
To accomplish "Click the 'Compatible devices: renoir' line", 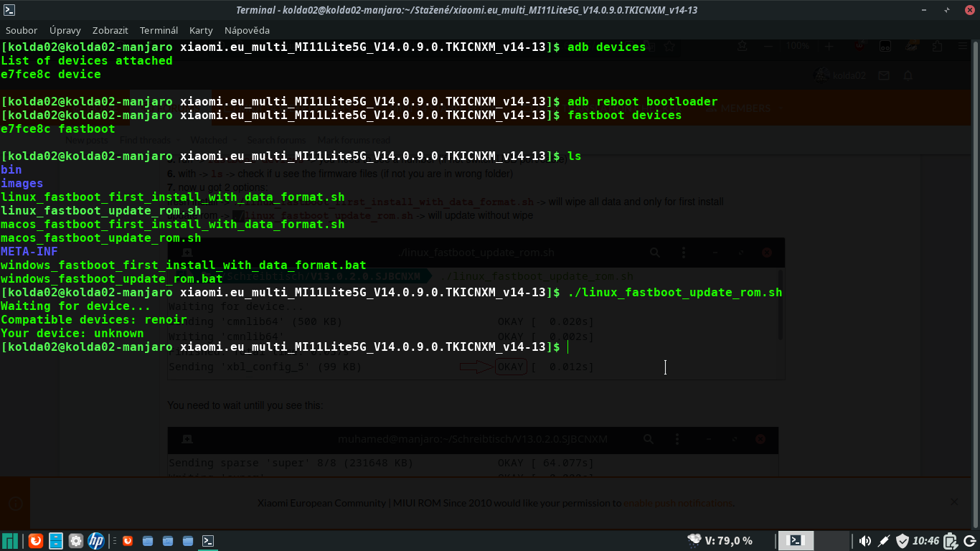I will (x=94, y=320).
